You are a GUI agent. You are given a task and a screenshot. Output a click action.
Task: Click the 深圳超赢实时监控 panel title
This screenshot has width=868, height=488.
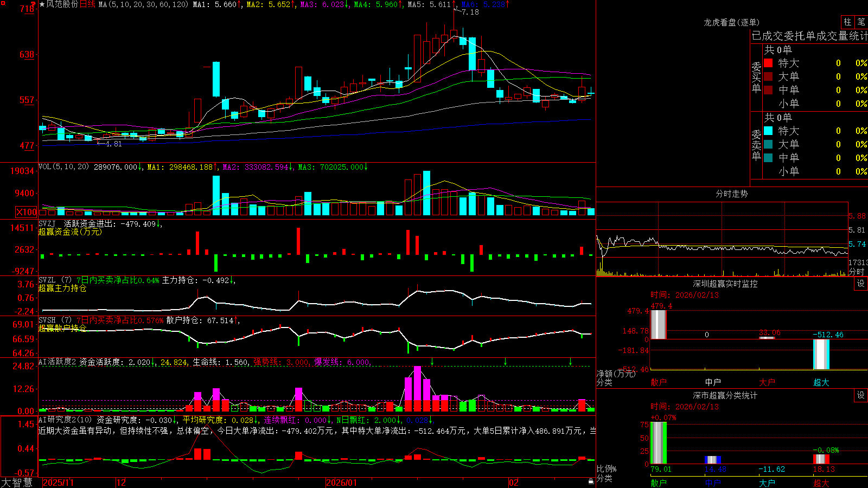[x=725, y=284]
